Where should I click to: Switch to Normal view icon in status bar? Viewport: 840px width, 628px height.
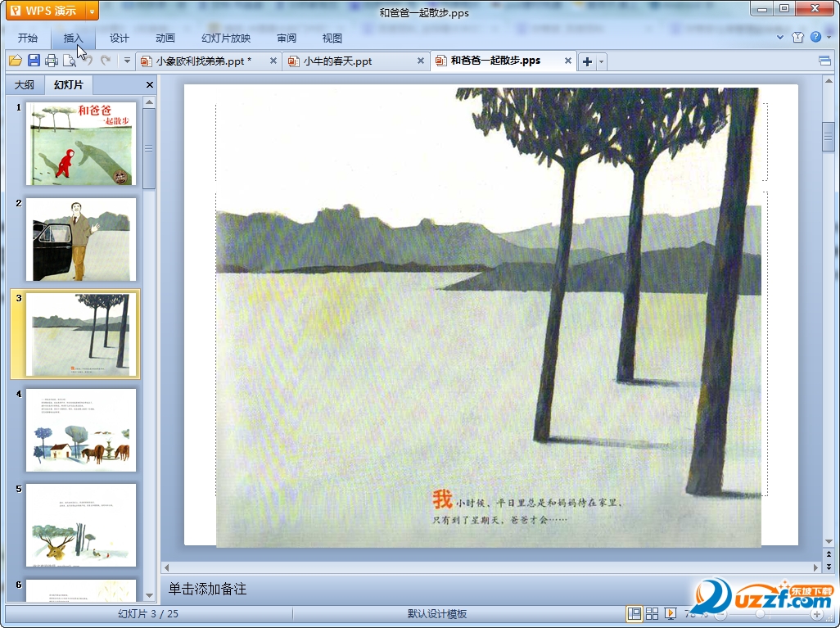(x=635, y=613)
